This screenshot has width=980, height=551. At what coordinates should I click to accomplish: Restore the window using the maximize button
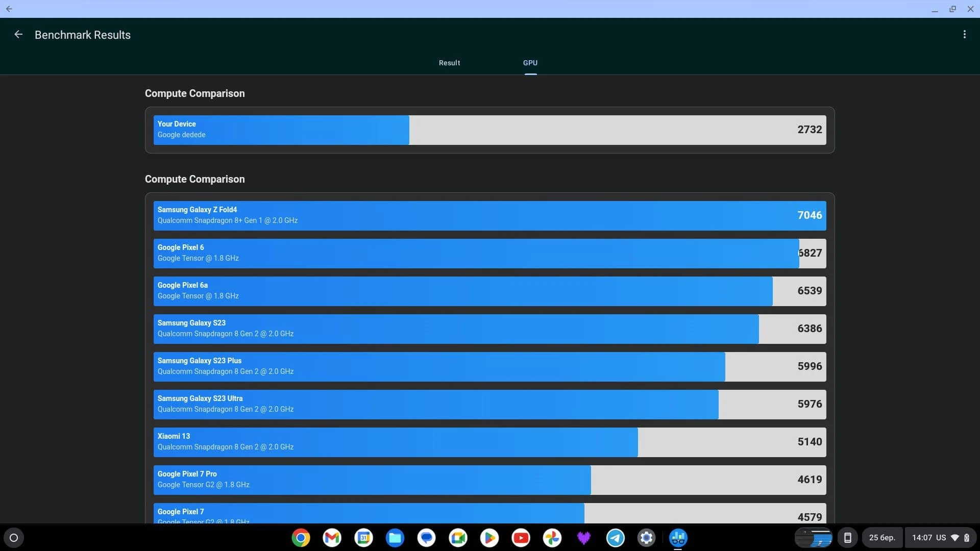pos(952,9)
